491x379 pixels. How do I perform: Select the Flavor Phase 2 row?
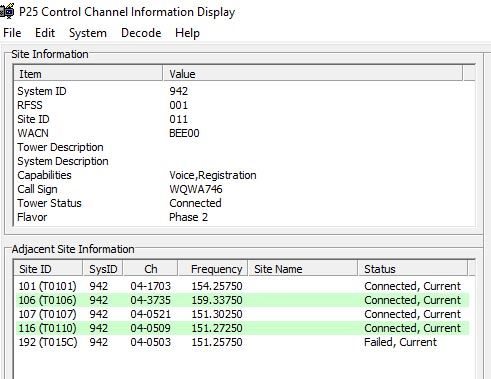click(245, 217)
